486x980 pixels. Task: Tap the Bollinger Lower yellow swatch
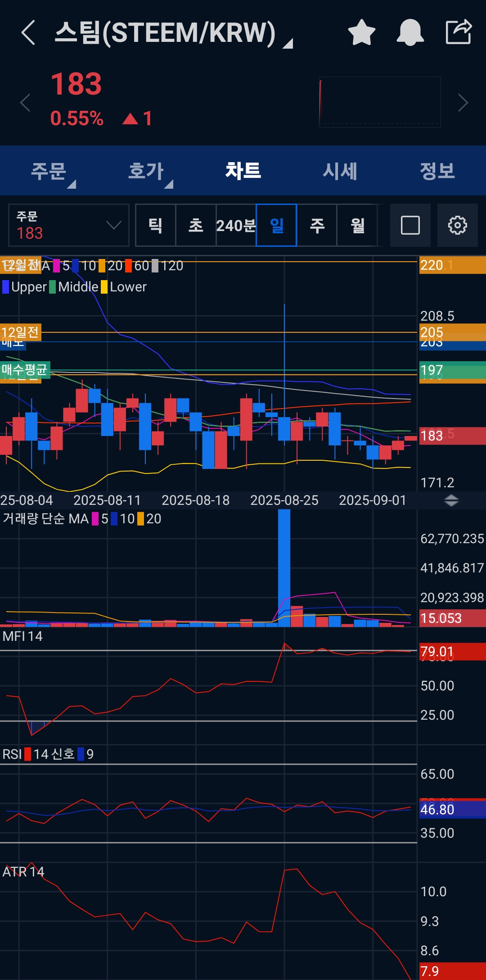pyautogui.click(x=104, y=287)
